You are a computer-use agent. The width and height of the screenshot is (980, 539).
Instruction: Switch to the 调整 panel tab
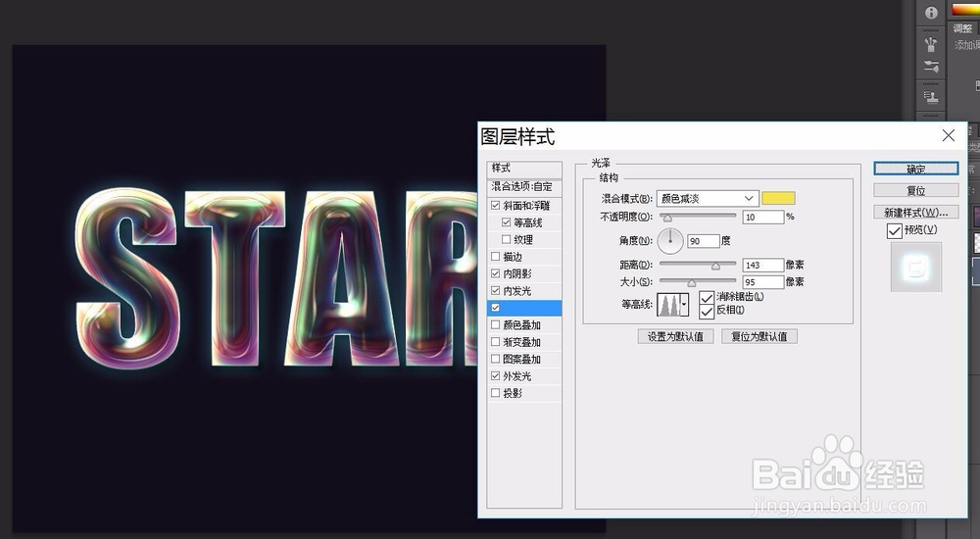[x=962, y=28]
